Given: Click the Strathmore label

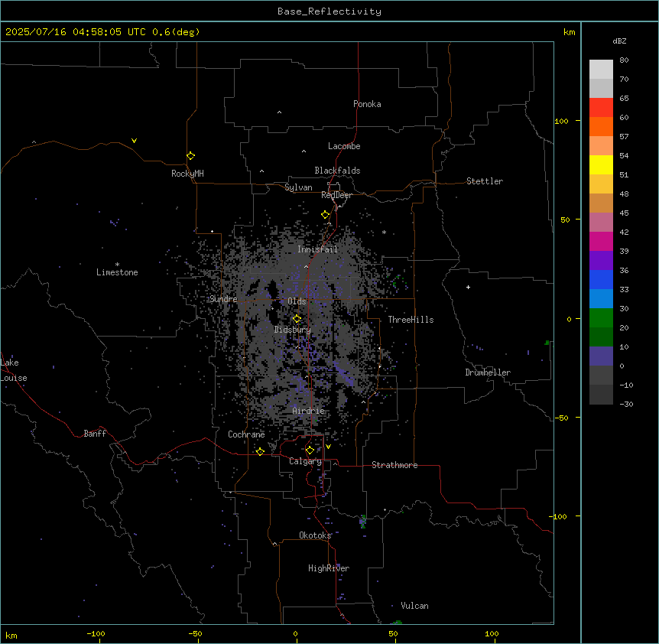Looking at the screenshot, I should [394, 465].
